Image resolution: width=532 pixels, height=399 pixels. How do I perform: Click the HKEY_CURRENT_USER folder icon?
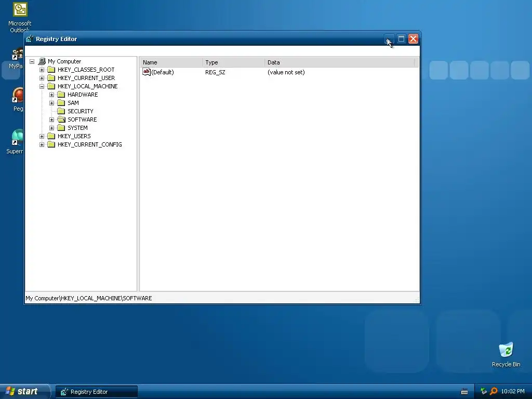point(51,78)
